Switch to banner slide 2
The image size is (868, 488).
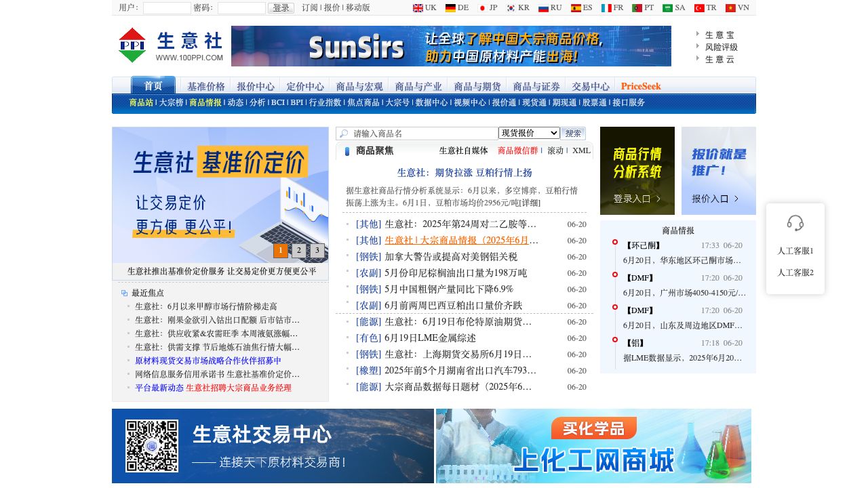299,251
